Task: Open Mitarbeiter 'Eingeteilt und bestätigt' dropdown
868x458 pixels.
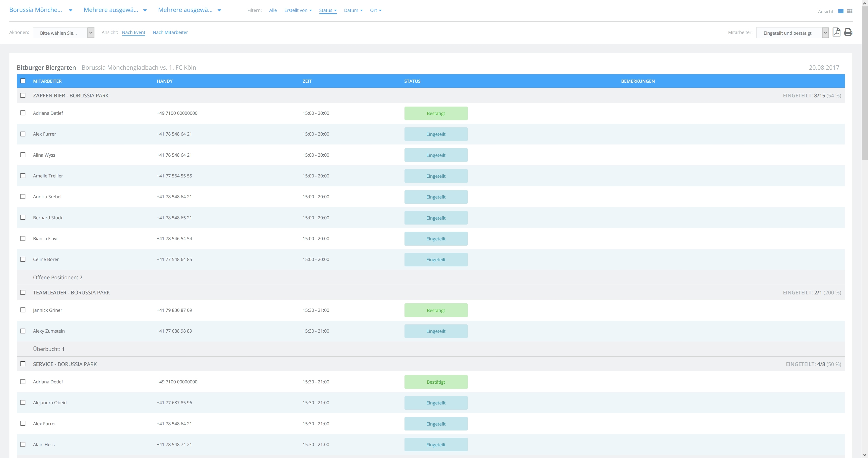Action: pos(792,33)
